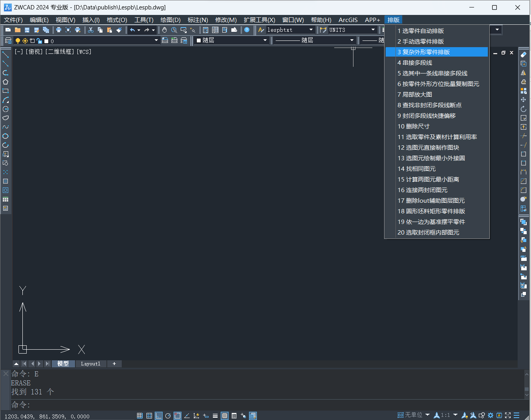Add a new layout with plus tab
Screen dimensions: 531x420
click(x=114, y=364)
